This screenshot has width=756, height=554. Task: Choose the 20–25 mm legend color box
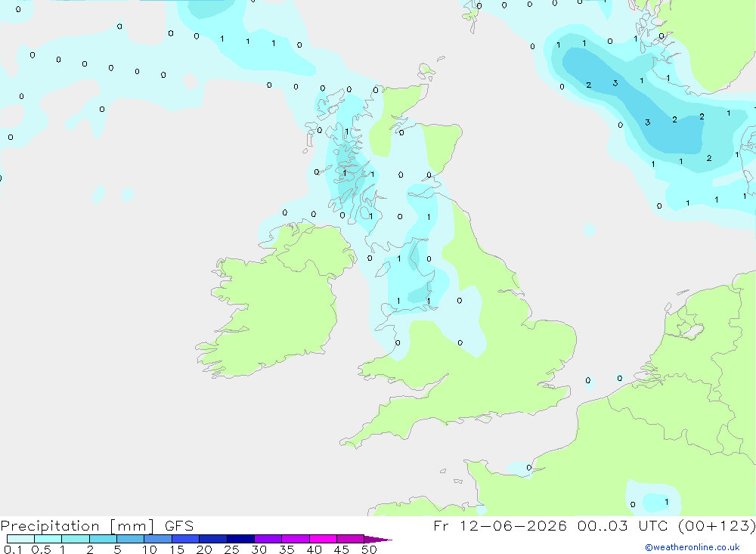[213, 539]
